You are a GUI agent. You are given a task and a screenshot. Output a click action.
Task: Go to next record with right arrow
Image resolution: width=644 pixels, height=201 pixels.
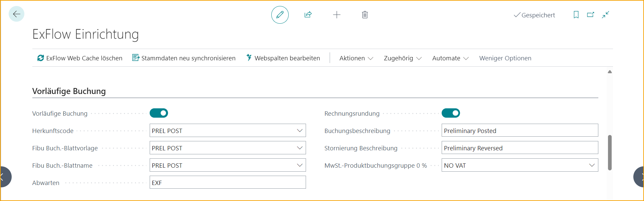(639, 177)
